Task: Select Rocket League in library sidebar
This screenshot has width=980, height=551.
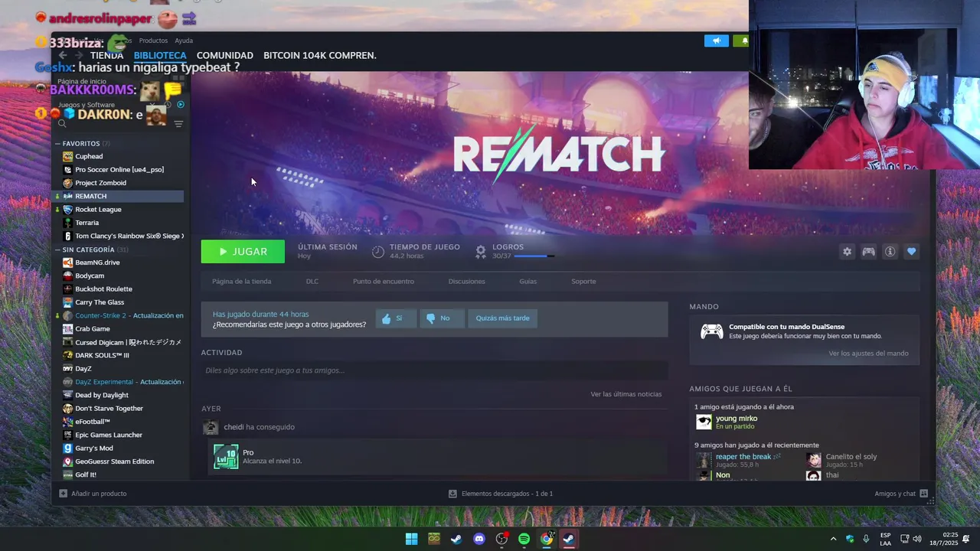Action: tap(98, 210)
